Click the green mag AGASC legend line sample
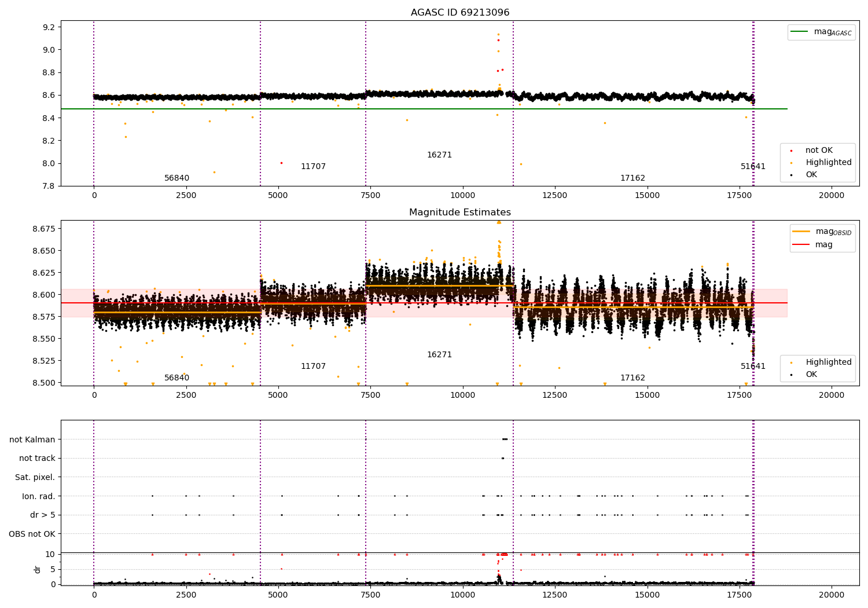The width and height of the screenshot is (868, 608). pos(800,32)
